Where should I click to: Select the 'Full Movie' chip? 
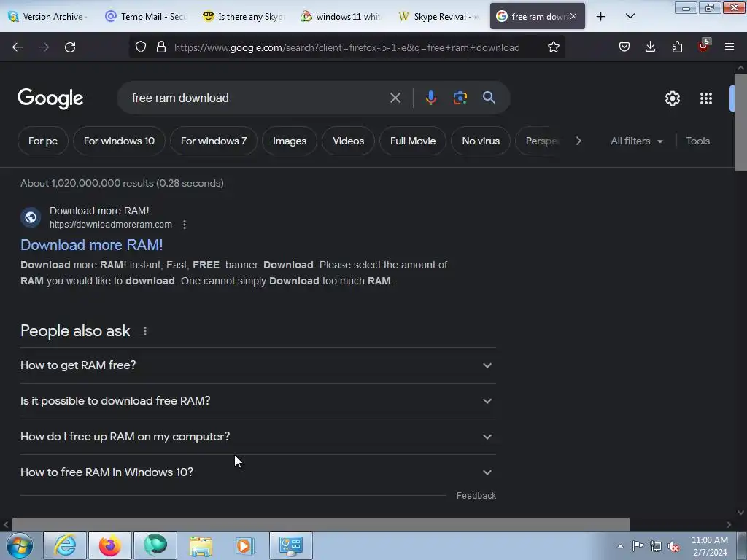point(413,141)
